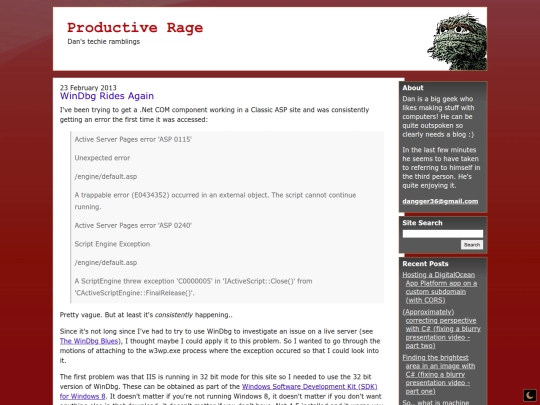Viewport: 540px width, 405px height.
Task: Click the About heading in the sidebar
Action: coord(413,88)
